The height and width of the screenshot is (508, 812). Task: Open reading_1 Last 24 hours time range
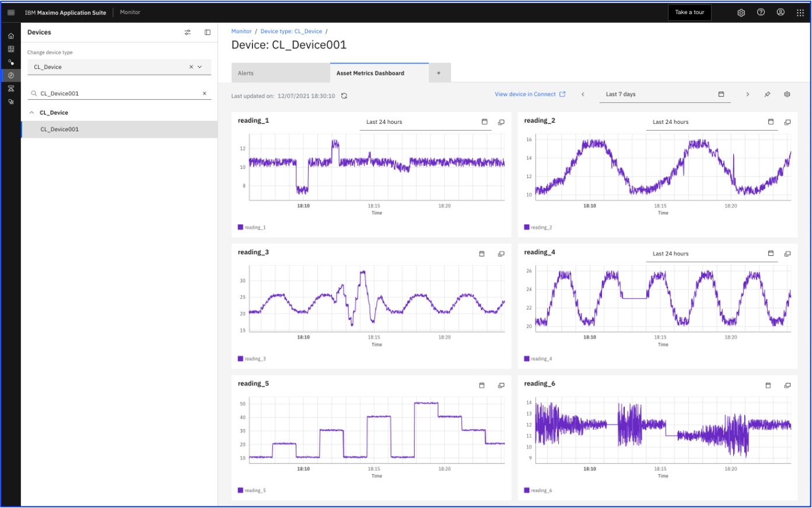click(426, 122)
